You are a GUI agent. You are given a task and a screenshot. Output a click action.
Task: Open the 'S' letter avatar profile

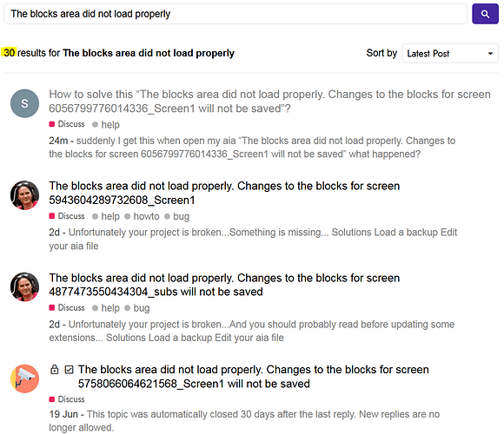pos(24,103)
